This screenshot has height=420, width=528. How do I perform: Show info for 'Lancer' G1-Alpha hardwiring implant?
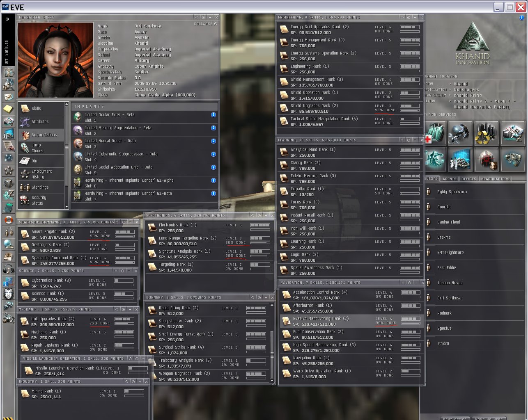point(213,180)
